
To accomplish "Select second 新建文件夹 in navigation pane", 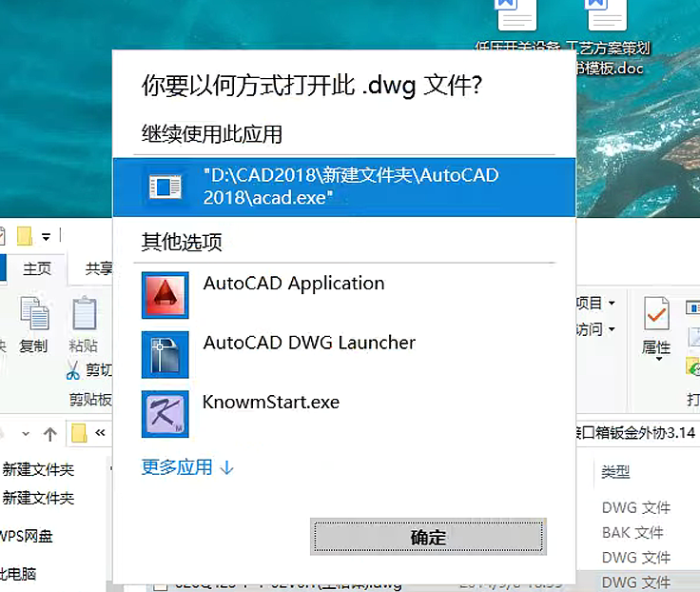I will 38,498.
